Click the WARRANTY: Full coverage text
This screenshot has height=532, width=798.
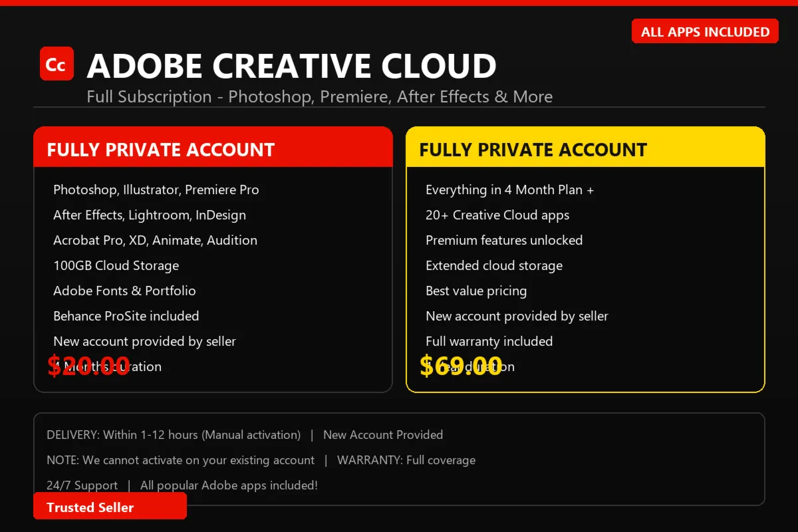(x=406, y=460)
